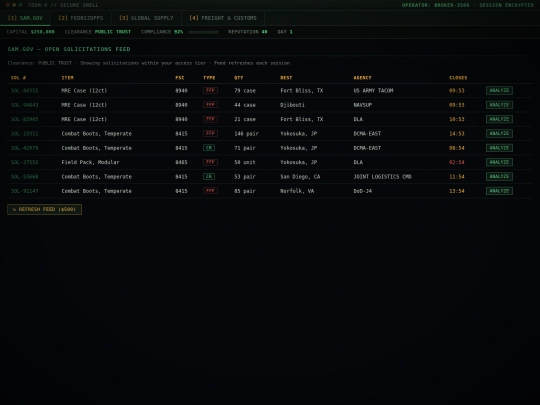Click the 'NAVSUP' agency cell
Screen dimensions: 540x405
tap(363, 105)
